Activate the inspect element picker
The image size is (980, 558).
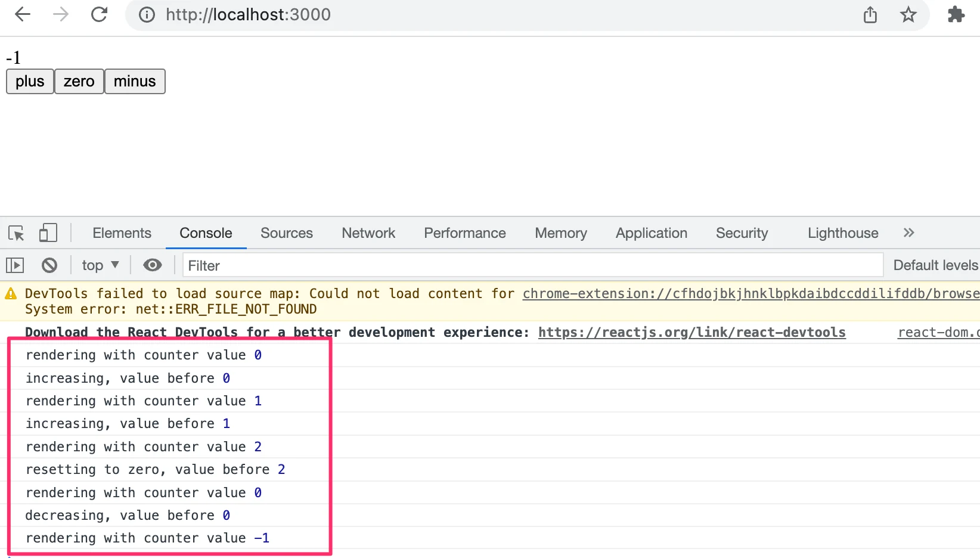(16, 233)
